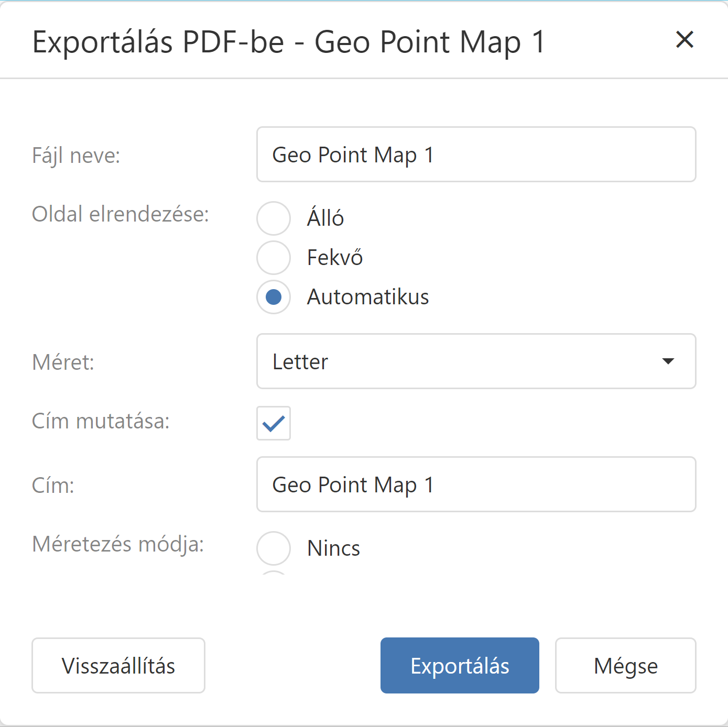Click the Méret dropdown arrow icon
728x727 pixels.
coord(668,361)
